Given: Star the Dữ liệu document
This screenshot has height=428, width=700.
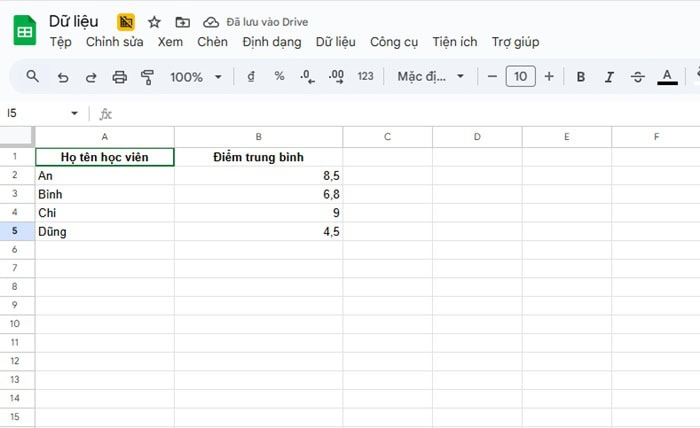Looking at the screenshot, I should click(154, 22).
